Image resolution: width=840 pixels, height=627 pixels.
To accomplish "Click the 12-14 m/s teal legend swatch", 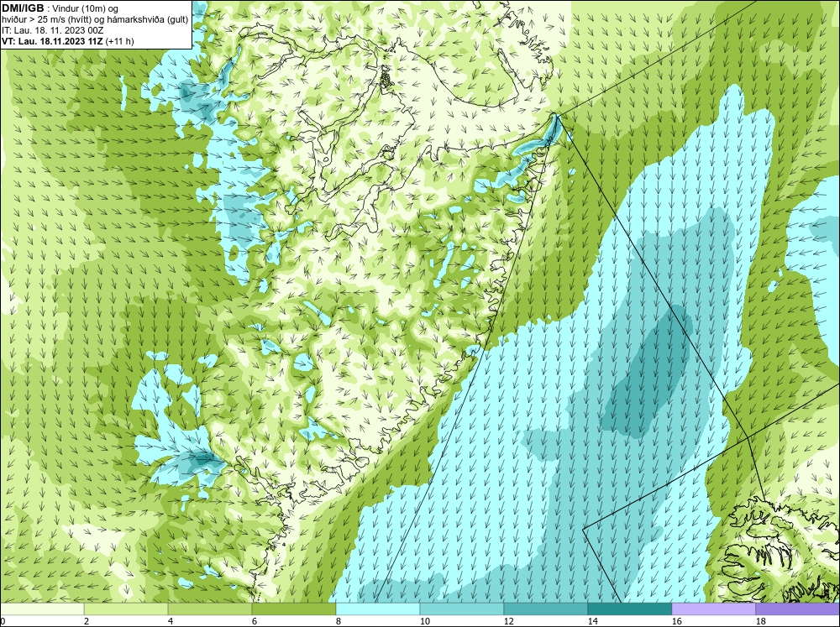I will pos(545,609).
